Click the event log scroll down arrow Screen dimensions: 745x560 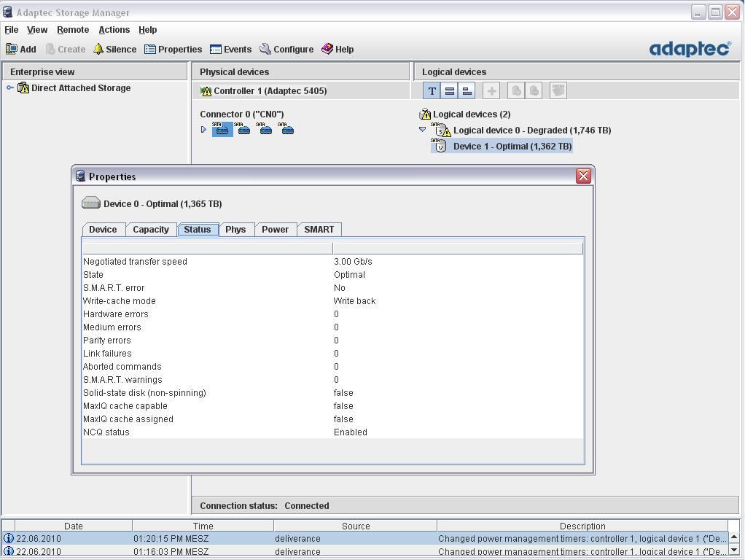(x=734, y=550)
